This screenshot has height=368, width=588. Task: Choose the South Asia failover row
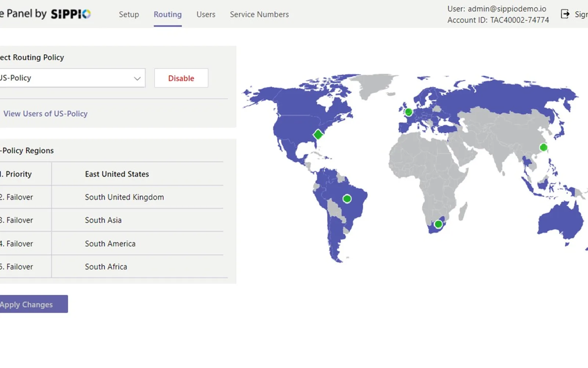(x=111, y=220)
